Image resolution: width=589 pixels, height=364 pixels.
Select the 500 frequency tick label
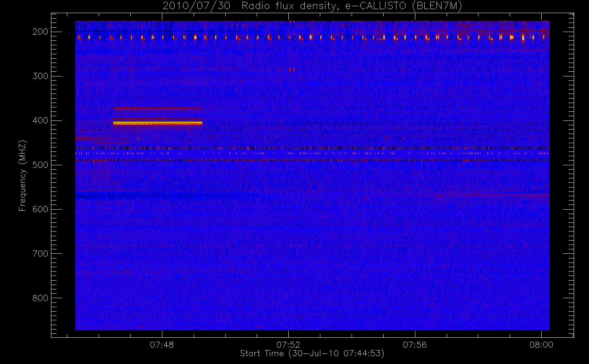[40, 165]
